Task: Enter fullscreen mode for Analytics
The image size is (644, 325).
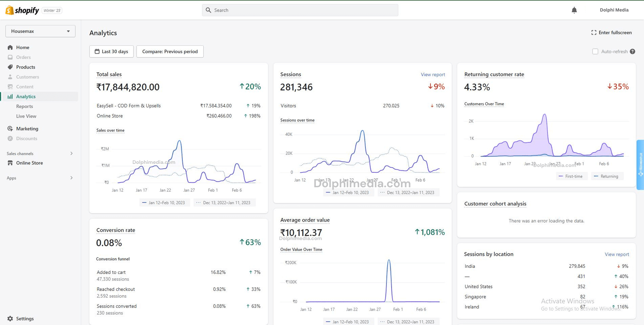Action: point(611,33)
